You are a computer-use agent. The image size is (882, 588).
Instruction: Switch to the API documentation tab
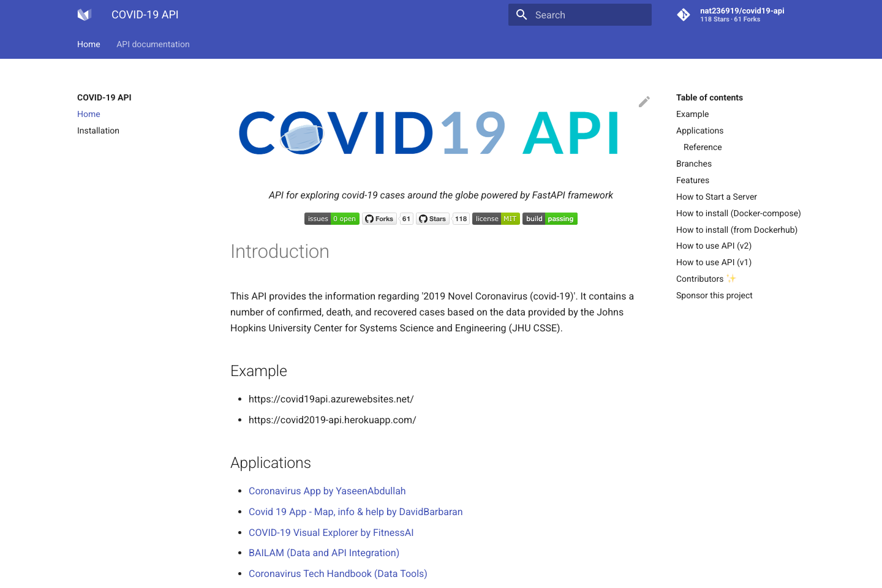click(x=153, y=44)
